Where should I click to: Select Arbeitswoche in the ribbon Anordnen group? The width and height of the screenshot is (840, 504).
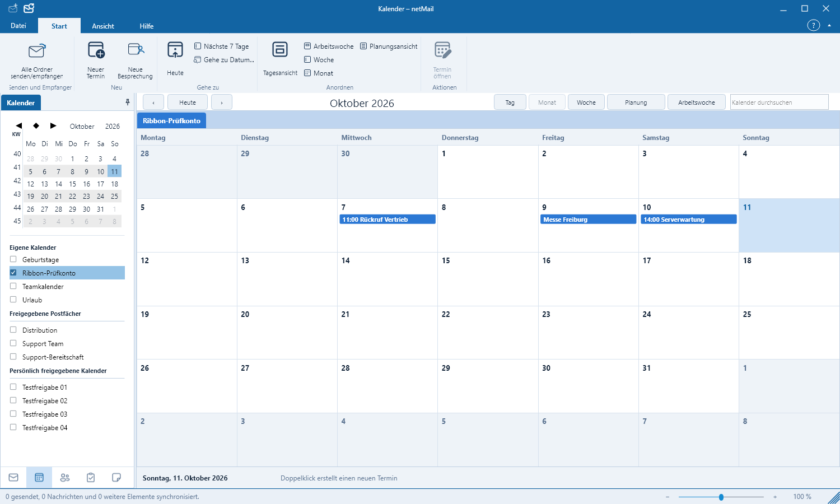coord(329,46)
